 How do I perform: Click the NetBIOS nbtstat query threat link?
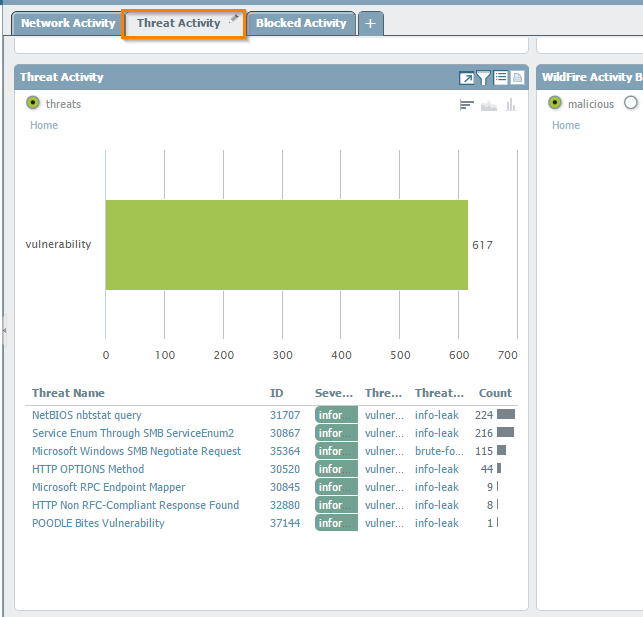point(87,415)
